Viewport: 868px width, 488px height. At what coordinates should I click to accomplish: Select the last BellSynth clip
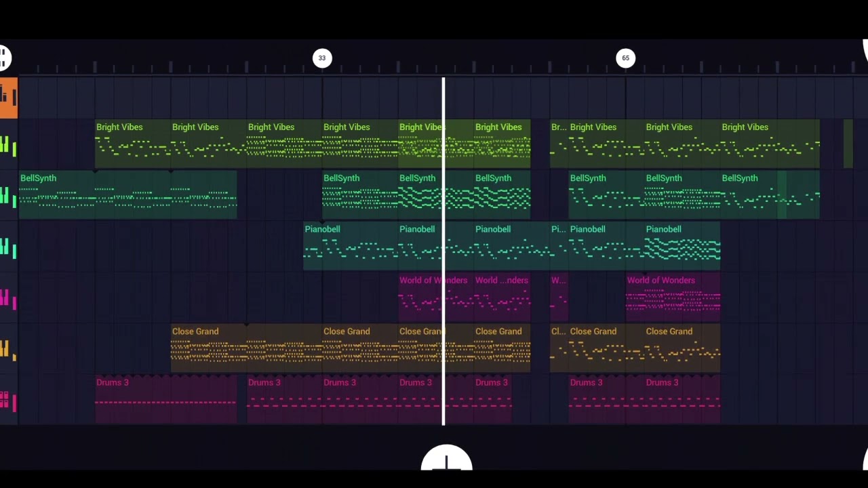tap(770, 195)
